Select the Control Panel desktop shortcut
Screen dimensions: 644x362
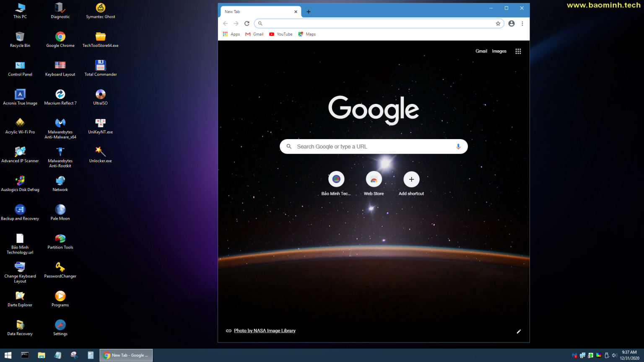pos(20,69)
